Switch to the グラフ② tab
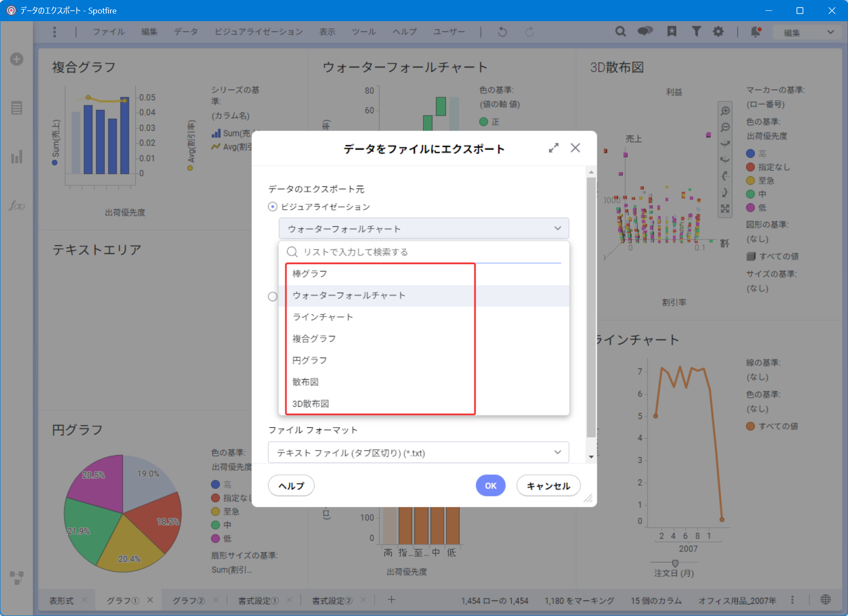Screen dimensions: 848x616 point(189,600)
